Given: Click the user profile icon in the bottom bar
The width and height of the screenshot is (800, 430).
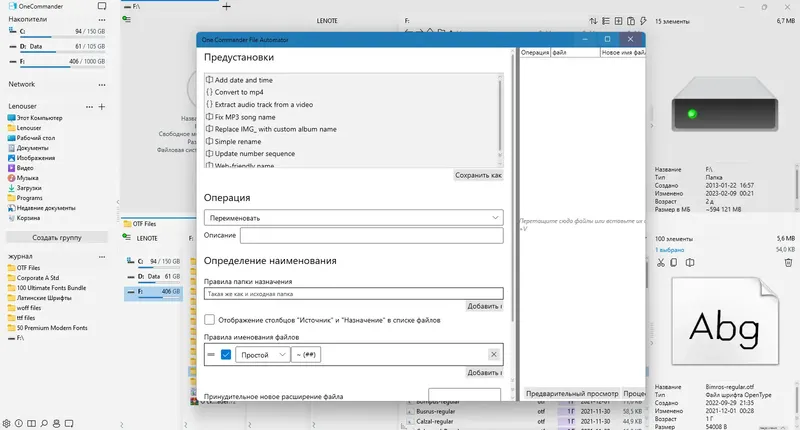Looking at the screenshot, I should (57, 423).
